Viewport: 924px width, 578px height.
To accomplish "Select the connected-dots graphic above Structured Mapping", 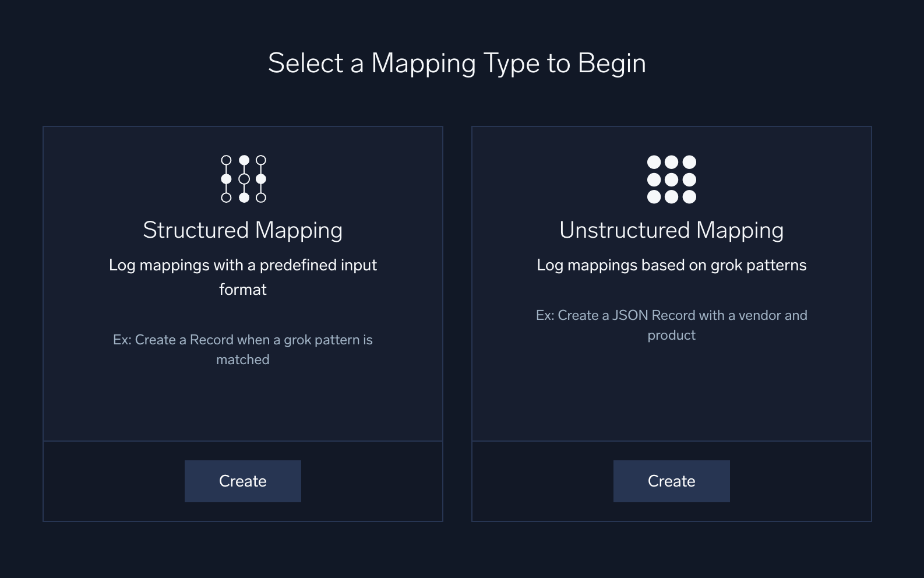I will click(x=243, y=178).
